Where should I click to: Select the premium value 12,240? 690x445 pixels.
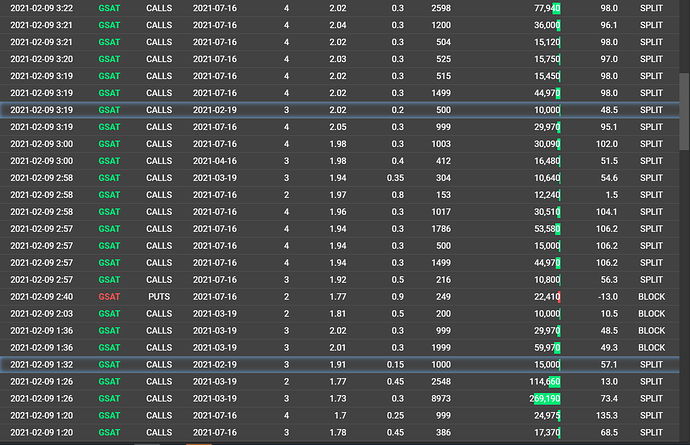coord(547,195)
